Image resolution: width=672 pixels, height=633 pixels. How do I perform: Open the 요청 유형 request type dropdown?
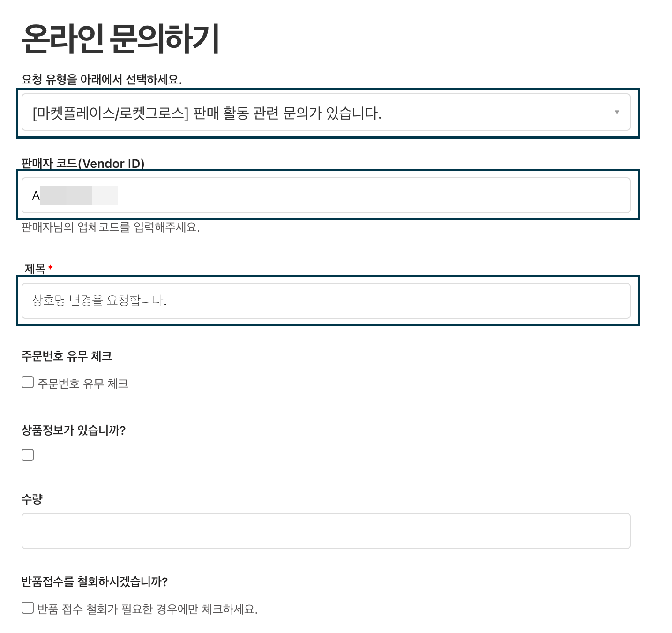coord(327,113)
